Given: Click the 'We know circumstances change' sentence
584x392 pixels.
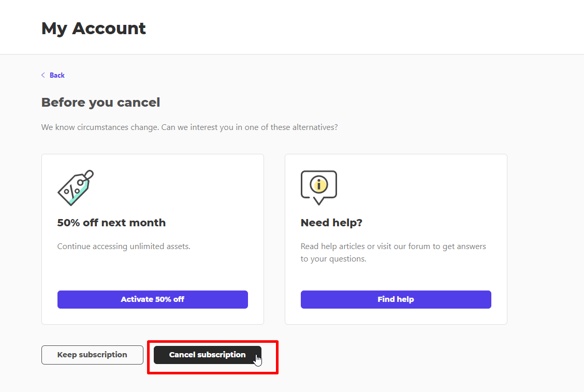Looking at the screenshot, I should [x=189, y=127].
